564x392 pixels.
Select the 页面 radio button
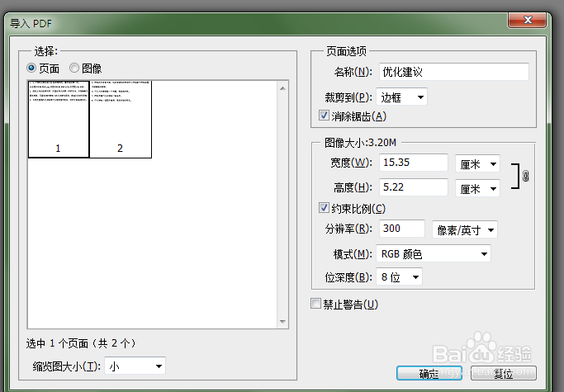pyautogui.click(x=31, y=68)
